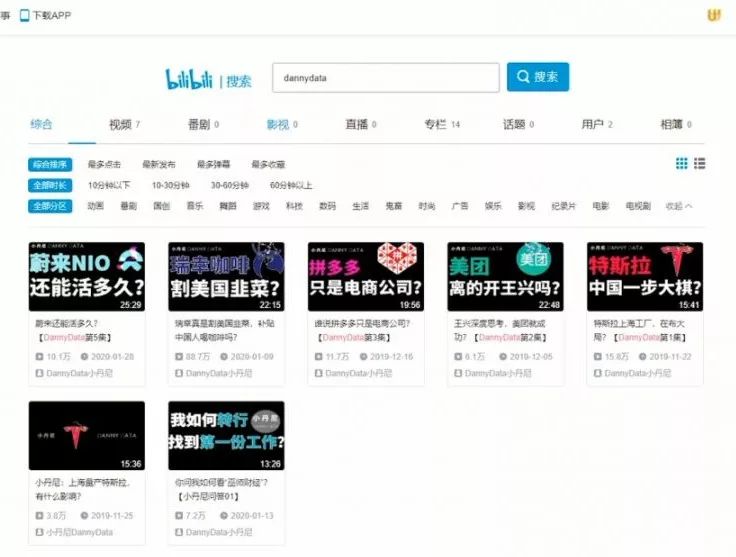Screen dimensions: 736x557
Task: Filter duration to 10-30分钟
Action: (x=170, y=185)
